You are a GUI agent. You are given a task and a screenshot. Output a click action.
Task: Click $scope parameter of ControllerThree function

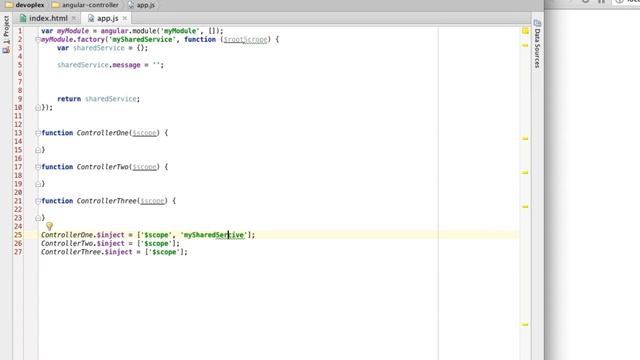pos(152,201)
